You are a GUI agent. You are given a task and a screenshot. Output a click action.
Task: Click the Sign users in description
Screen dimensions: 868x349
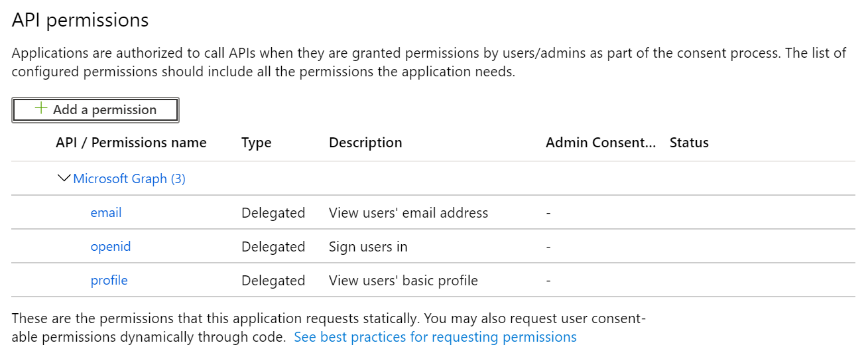tap(368, 247)
